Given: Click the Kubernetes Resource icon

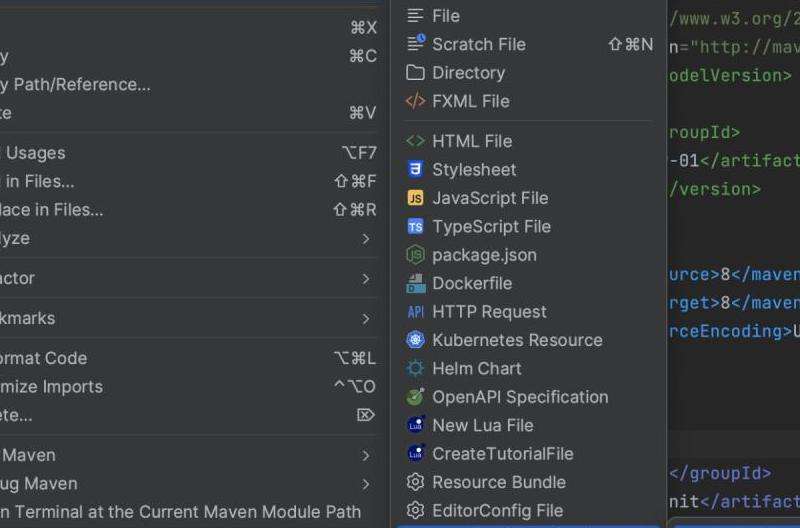Looking at the screenshot, I should click(416, 340).
